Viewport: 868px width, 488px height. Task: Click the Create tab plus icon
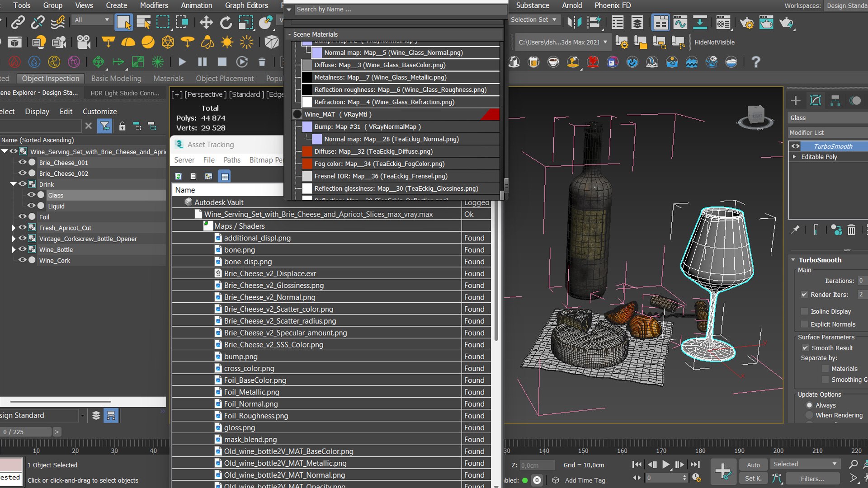(x=796, y=100)
